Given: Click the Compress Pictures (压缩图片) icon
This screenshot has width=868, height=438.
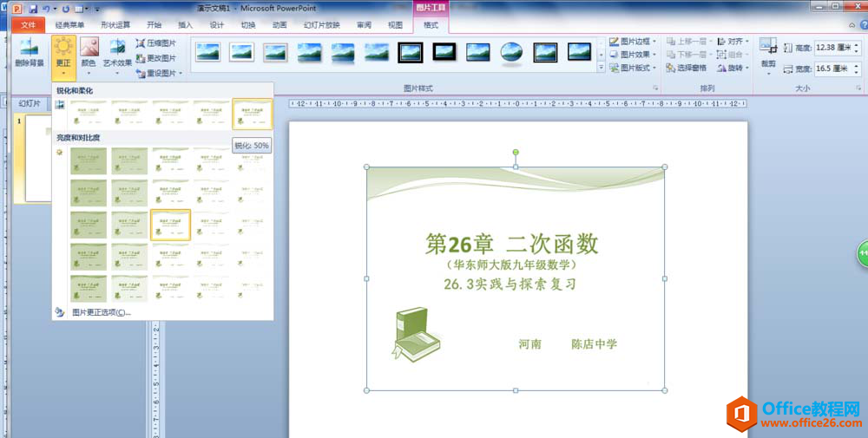Looking at the screenshot, I should pos(140,43).
